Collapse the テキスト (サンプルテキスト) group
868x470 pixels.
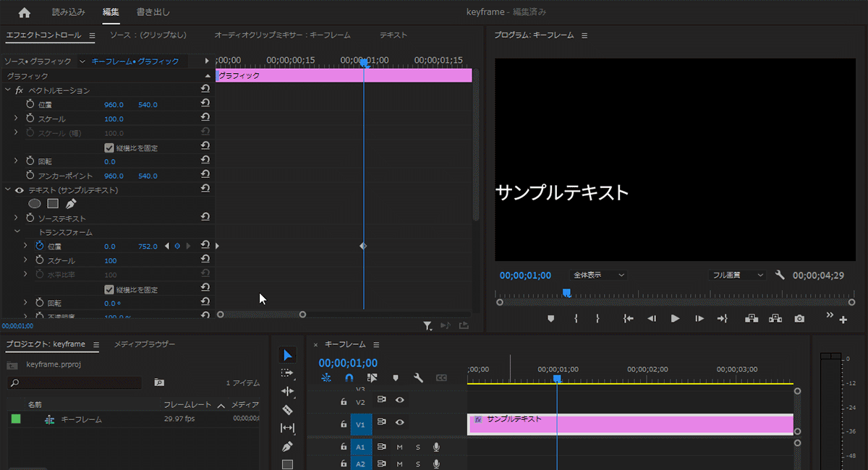tap(8, 190)
